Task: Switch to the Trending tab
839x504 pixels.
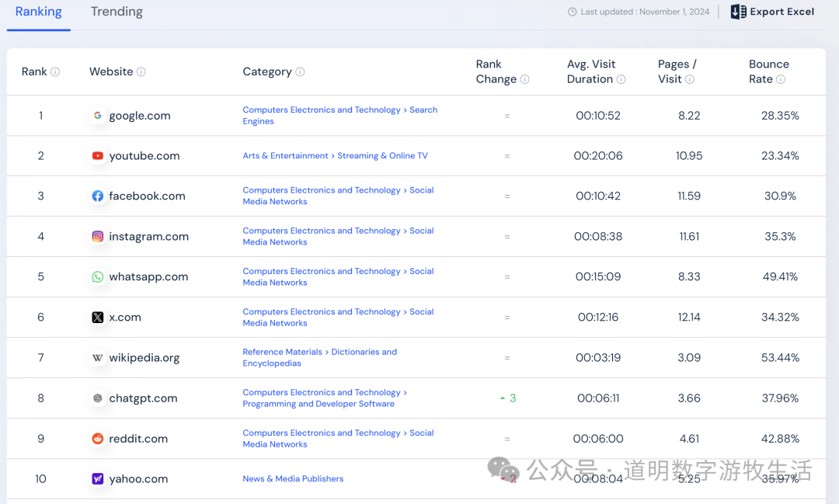Action: tap(117, 12)
